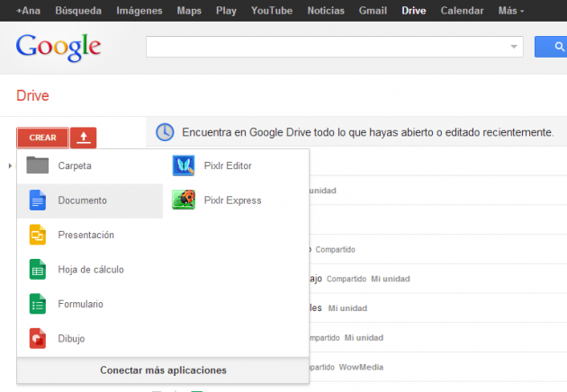This screenshot has height=392, width=567.
Task: Choose Hoja de cálculo menu entry
Action: point(90,270)
